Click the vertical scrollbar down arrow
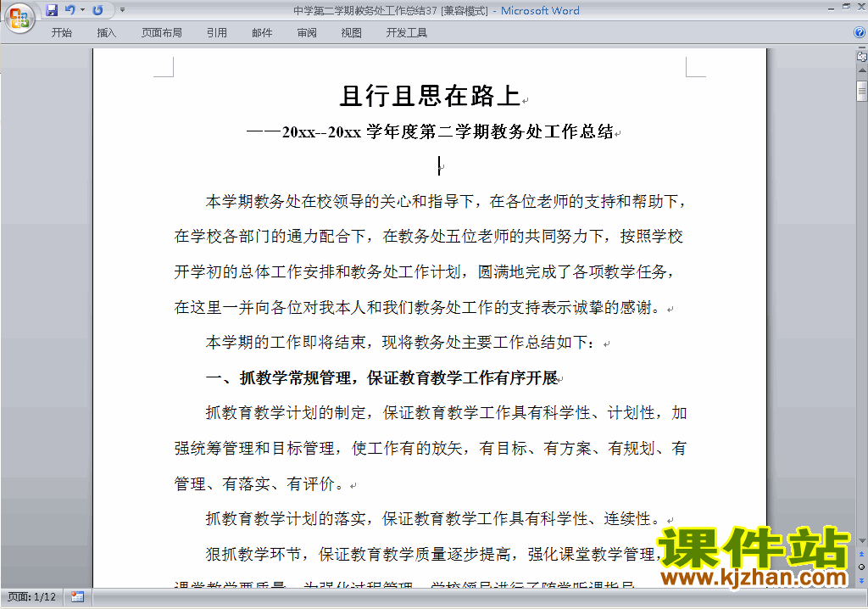 click(862, 541)
